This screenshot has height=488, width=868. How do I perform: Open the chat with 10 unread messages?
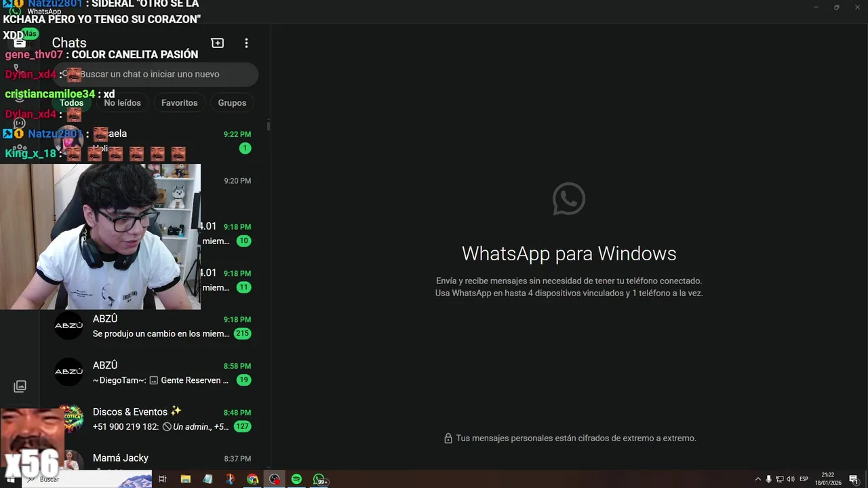(231, 234)
